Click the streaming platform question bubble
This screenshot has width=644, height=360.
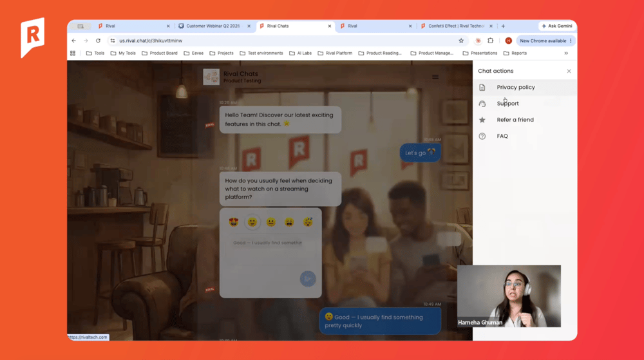point(280,189)
